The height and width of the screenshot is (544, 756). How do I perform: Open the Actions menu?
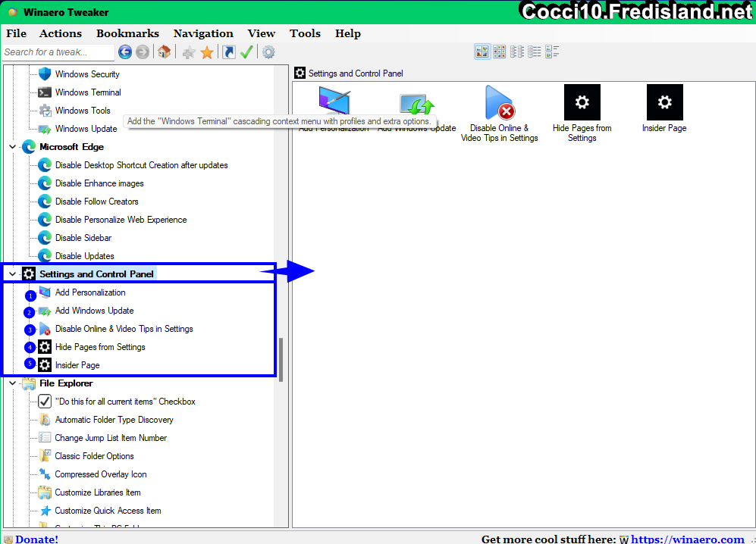pos(60,33)
